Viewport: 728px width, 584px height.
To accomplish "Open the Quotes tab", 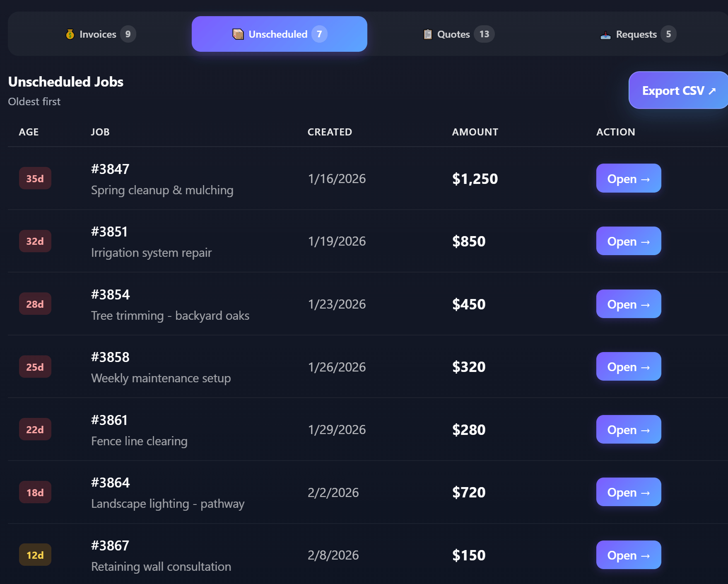I will (458, 34).
